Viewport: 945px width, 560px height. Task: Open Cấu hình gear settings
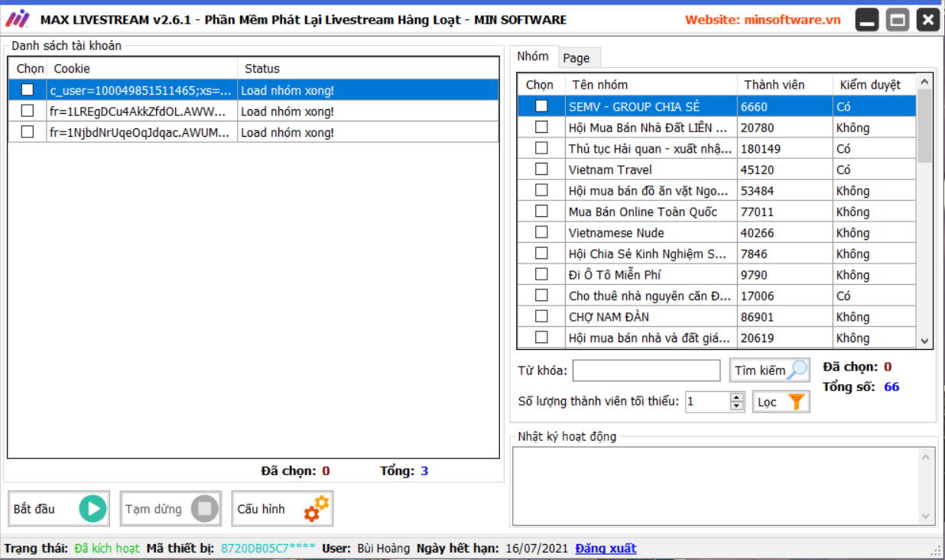click(x=317, y=509)
